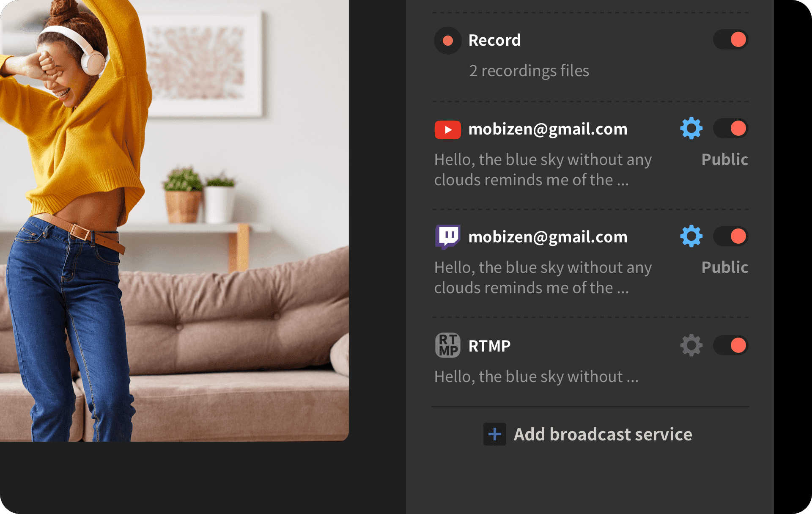Screen dimensions: 812x514
Task: Change Twitch Public privacy setting
Action: (724, 267)
